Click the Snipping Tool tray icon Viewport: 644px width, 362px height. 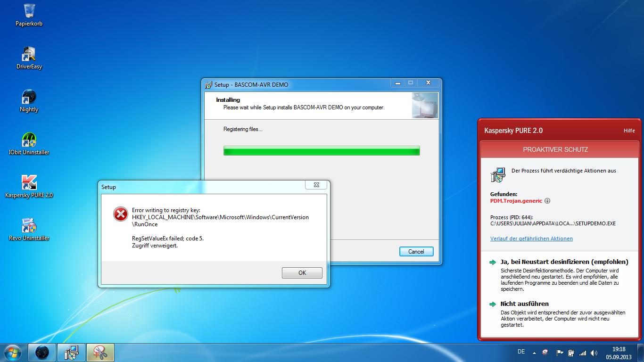[x=545, y=353]
